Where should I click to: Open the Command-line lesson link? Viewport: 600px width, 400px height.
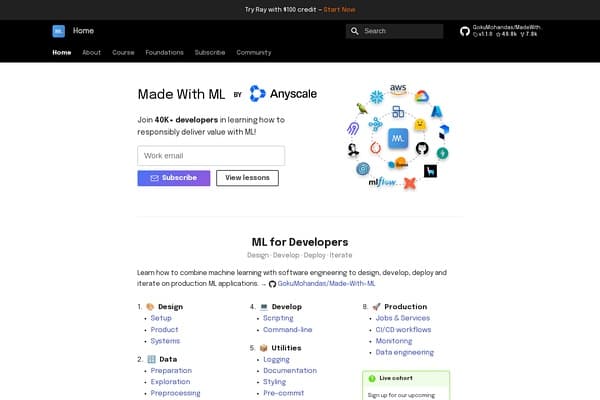coord(288,330)
